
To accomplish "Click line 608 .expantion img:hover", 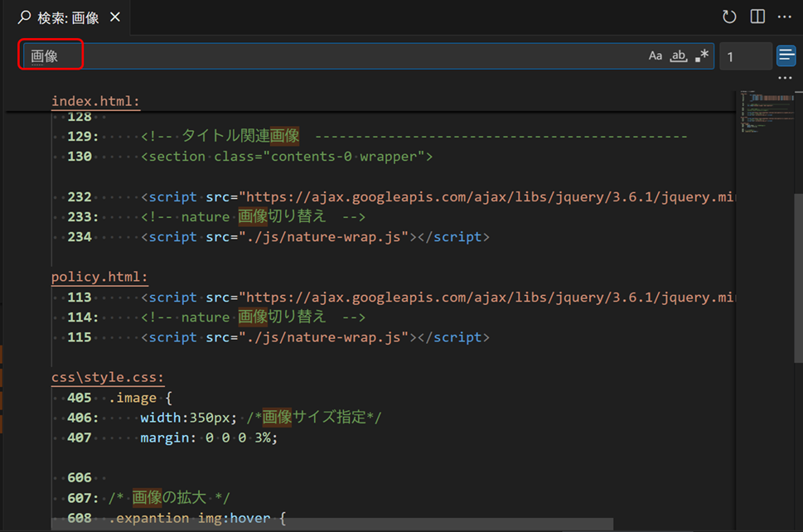I will (x=197, y=518).
